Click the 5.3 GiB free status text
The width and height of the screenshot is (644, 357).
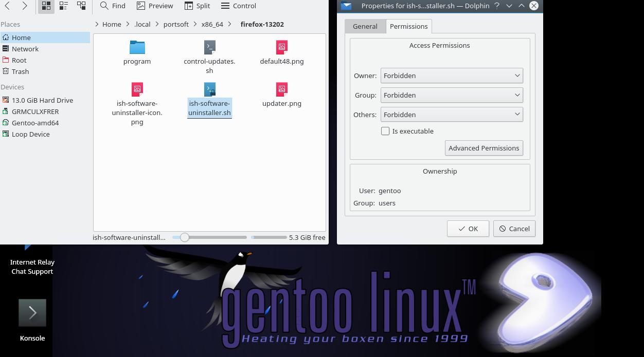307,237
